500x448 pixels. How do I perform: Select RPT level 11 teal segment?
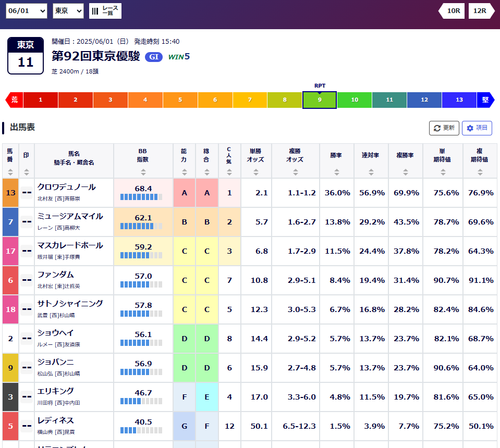[x=389, y=99]
